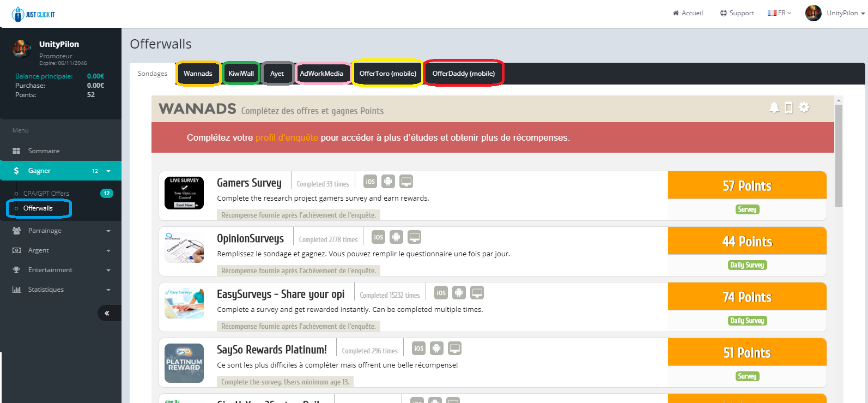The image size is (868, 403).
Task: Click the offerwall vertical scrollbar
Action: click(839, 156)
